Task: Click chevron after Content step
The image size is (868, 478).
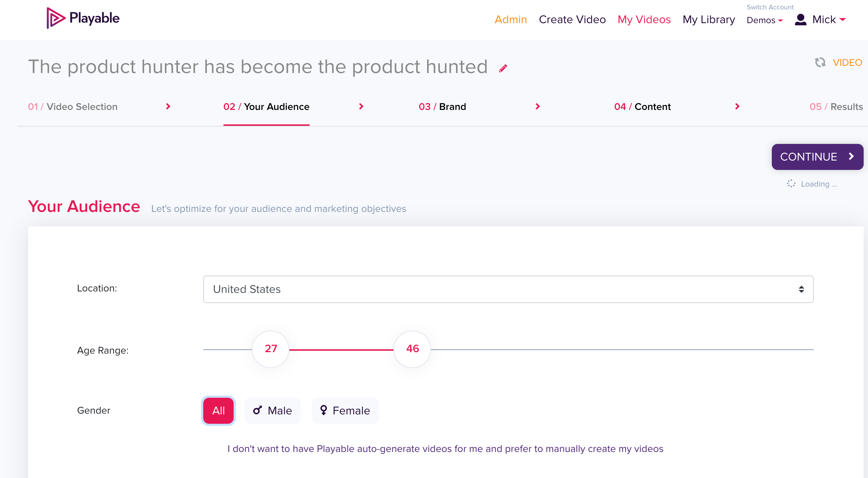Action: (737, 106)
